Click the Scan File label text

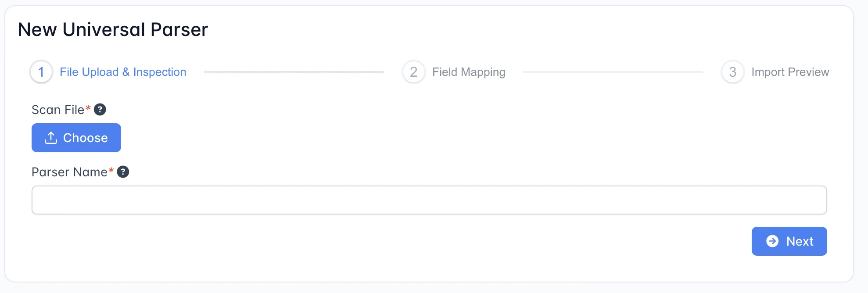pyautogui.click(x=57, y=110)
